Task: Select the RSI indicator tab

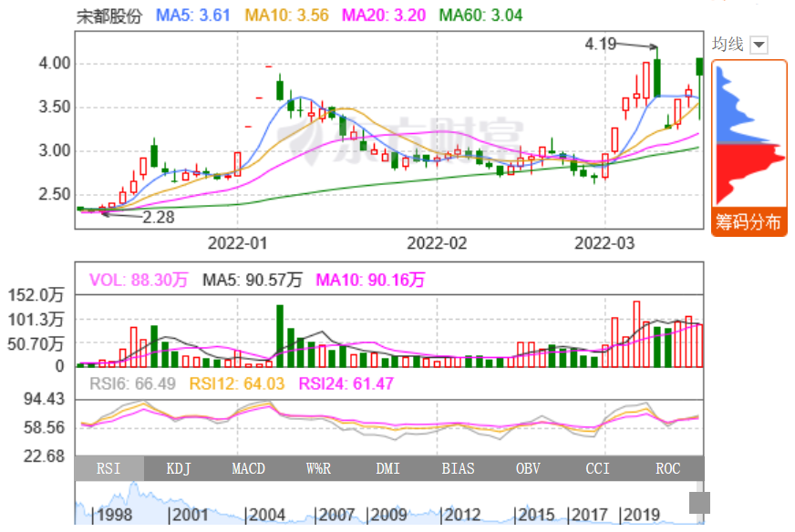Action: 108,468
